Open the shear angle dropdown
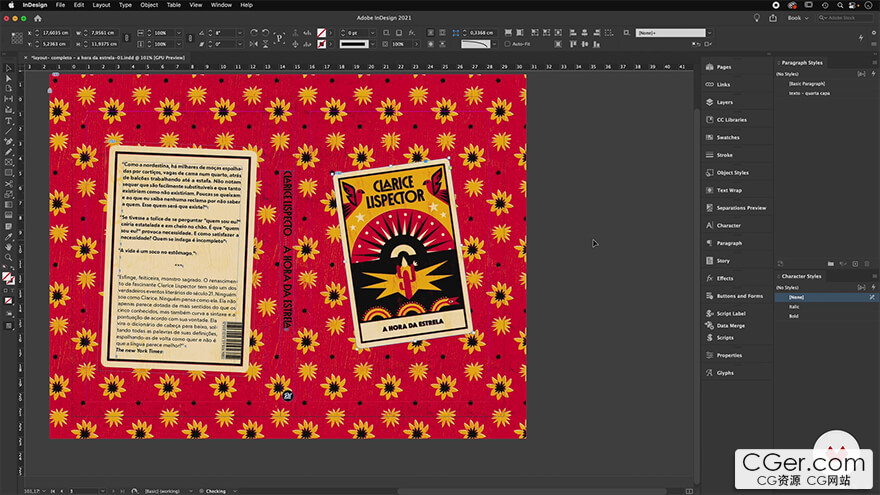 click(240, 44)
